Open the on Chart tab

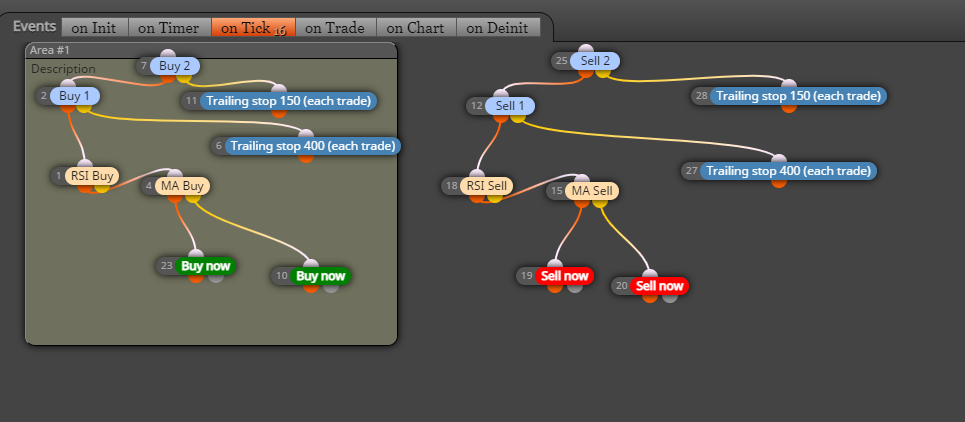416,28
